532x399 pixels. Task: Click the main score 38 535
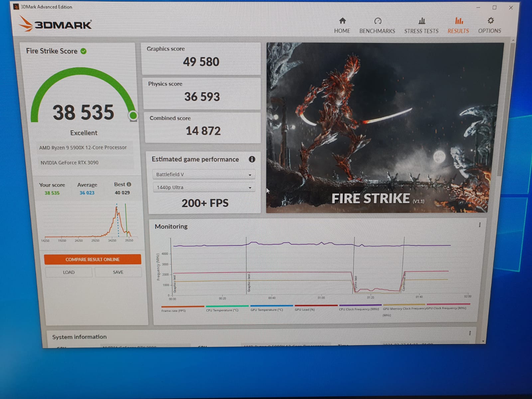[83, 112]
